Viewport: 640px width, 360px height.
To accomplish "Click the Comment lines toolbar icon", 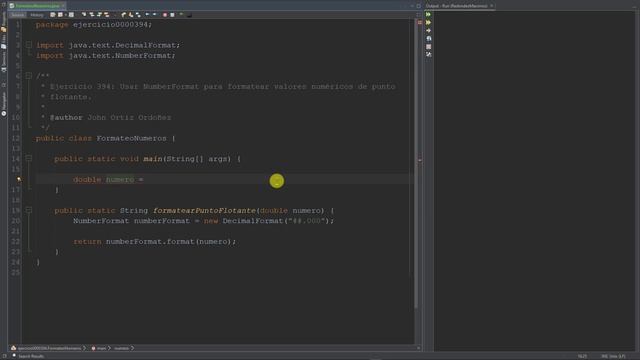I will [181, 15].
